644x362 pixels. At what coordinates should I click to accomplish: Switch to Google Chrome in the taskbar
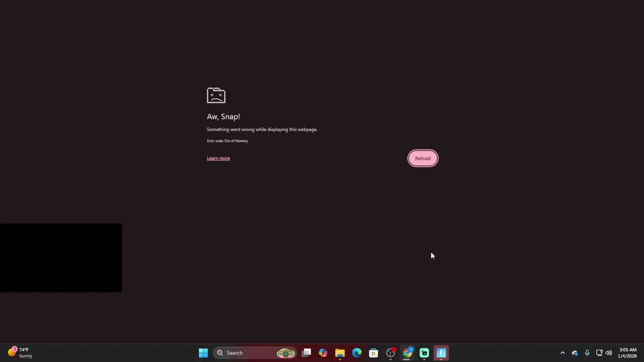pos(408,353)
